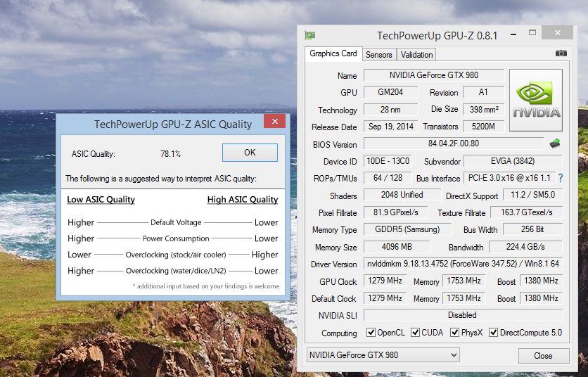588x377 pixels.
Task: Click the 'Low ASIC Quality' heading
Action: pos(101,200)
